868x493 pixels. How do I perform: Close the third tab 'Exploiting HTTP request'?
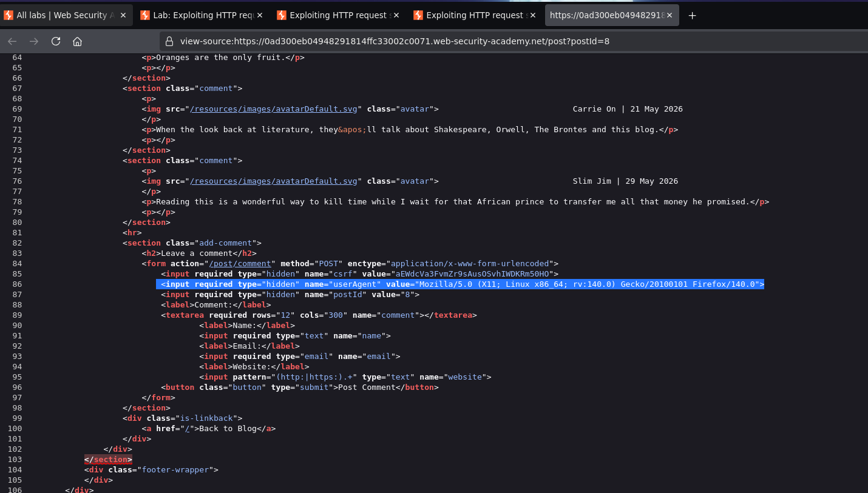click(x=396, y=15)
